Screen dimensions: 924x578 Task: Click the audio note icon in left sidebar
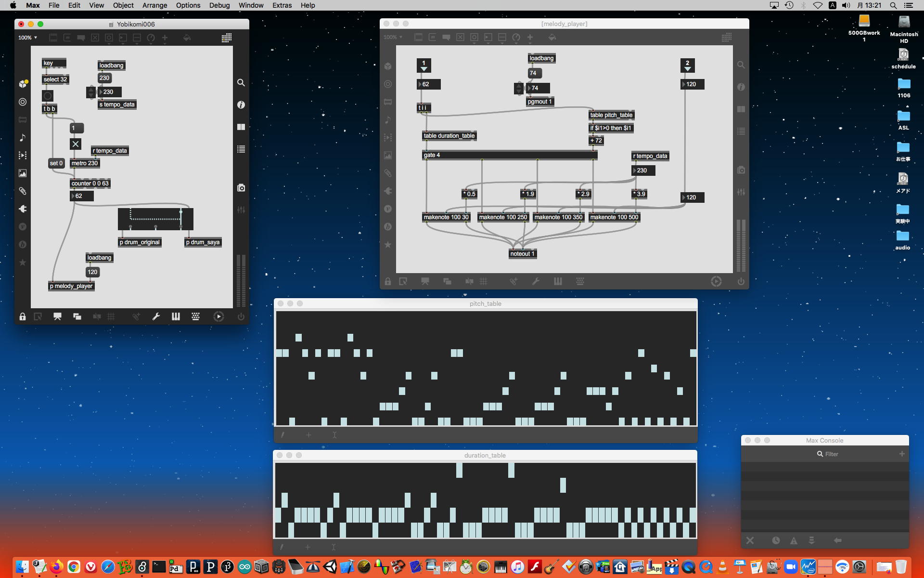coord(23,138)
